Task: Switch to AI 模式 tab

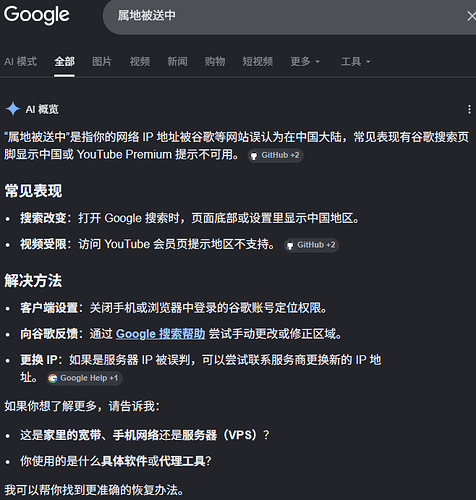Action: click(20, 61)
